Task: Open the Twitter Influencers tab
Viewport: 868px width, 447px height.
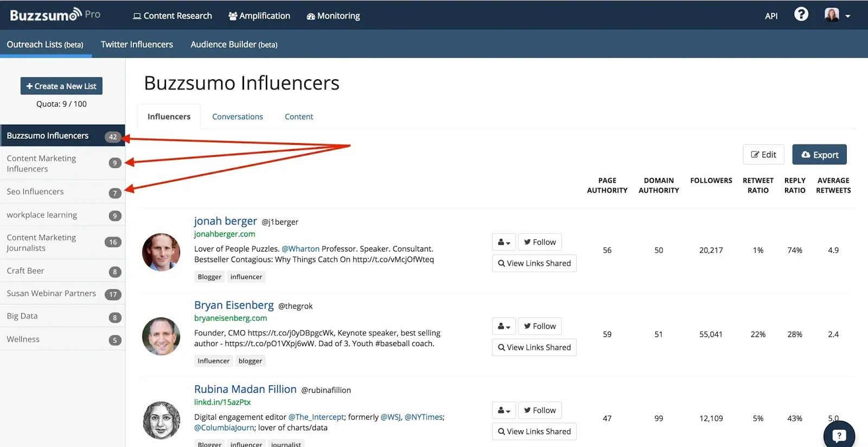Action: point(137,44)
